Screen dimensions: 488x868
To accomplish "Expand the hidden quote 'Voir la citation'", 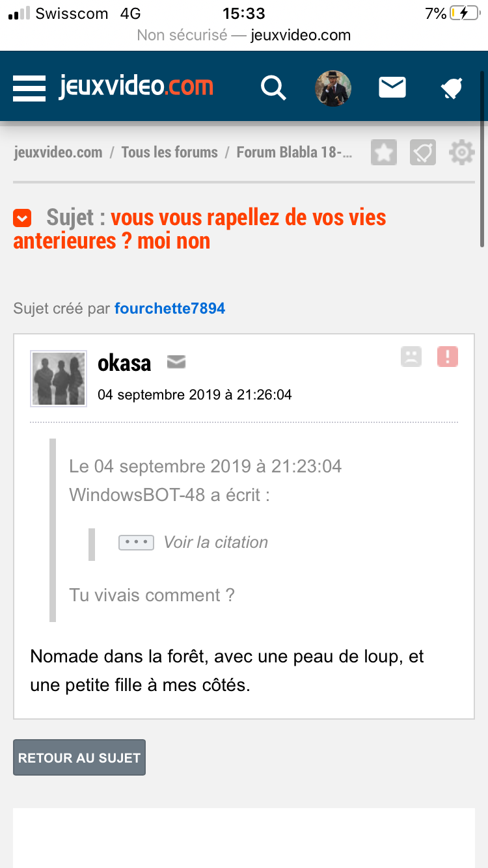I will point(215,542).
